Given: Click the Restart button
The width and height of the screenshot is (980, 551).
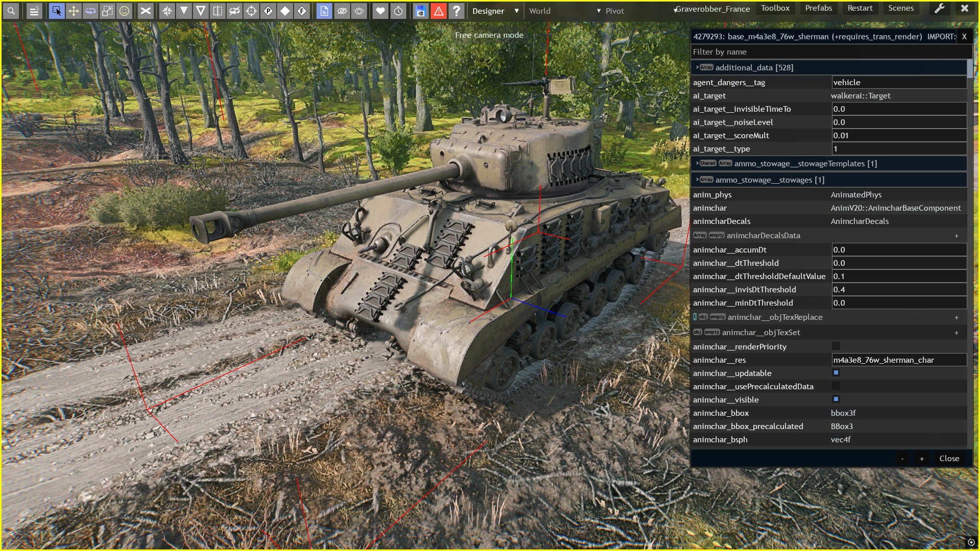Looking at the screenshot, I should (x=860, y=8).
